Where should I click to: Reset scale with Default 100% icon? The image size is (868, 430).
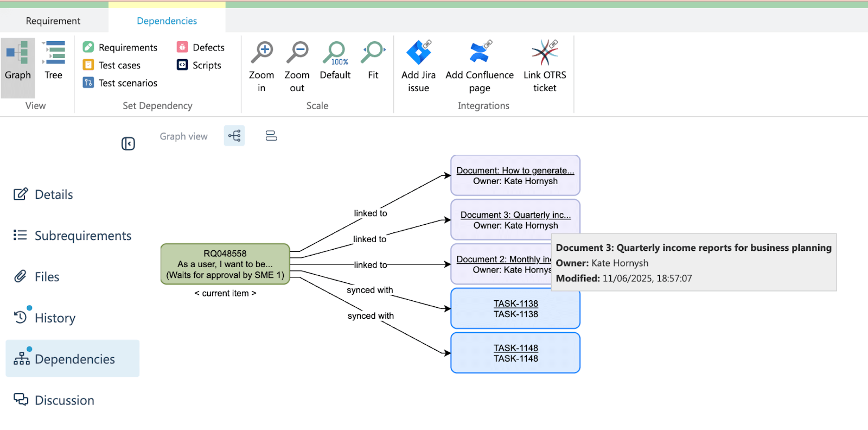click(335, 53)
